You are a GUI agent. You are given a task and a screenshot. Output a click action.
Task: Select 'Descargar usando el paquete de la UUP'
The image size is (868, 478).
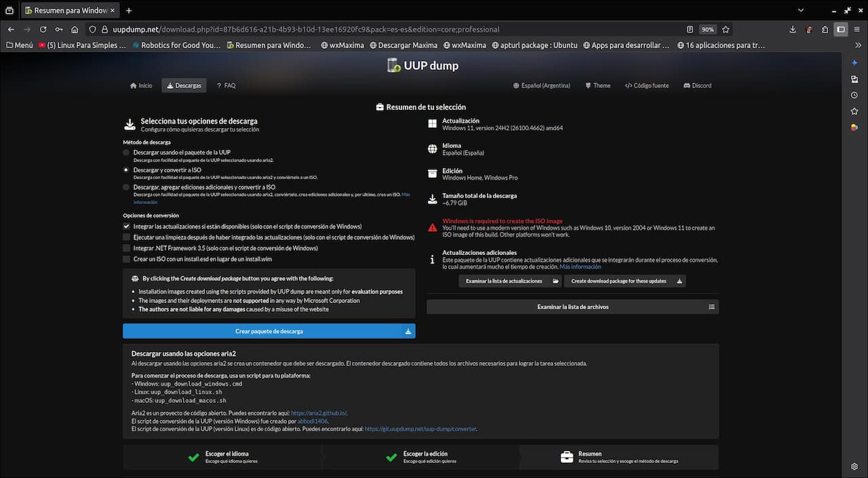[x=126, y=153]
